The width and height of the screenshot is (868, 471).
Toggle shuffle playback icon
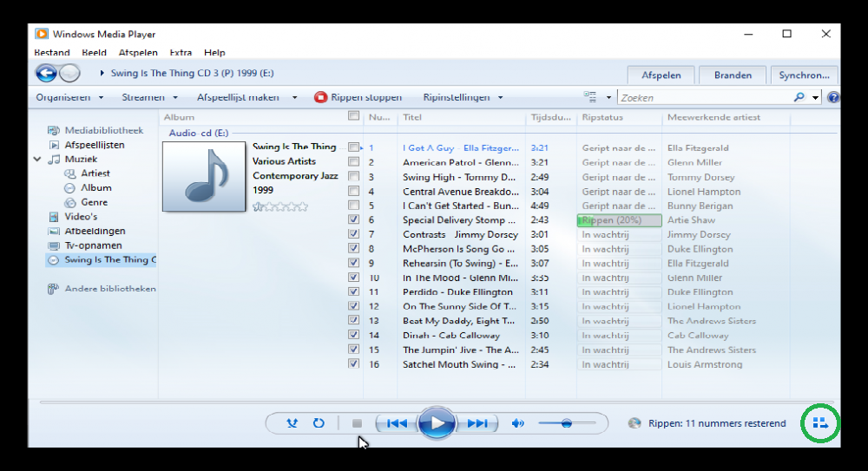tap(292, 423)
